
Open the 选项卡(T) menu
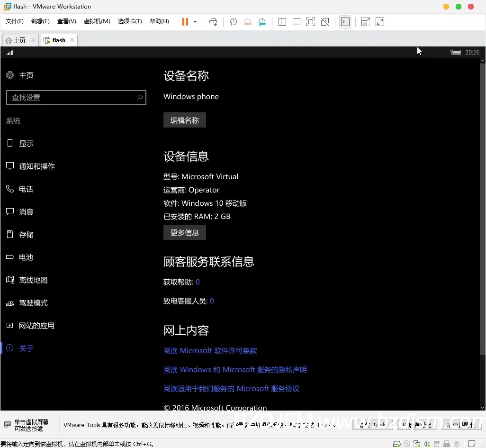pyautogui.click(x=130, y=21)
